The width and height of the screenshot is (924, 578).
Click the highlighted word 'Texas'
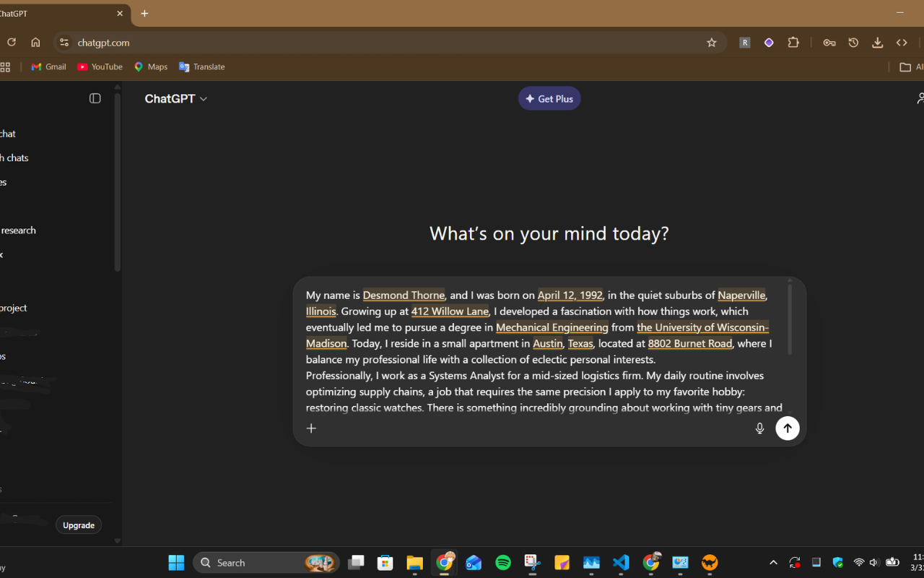point(580,344)
